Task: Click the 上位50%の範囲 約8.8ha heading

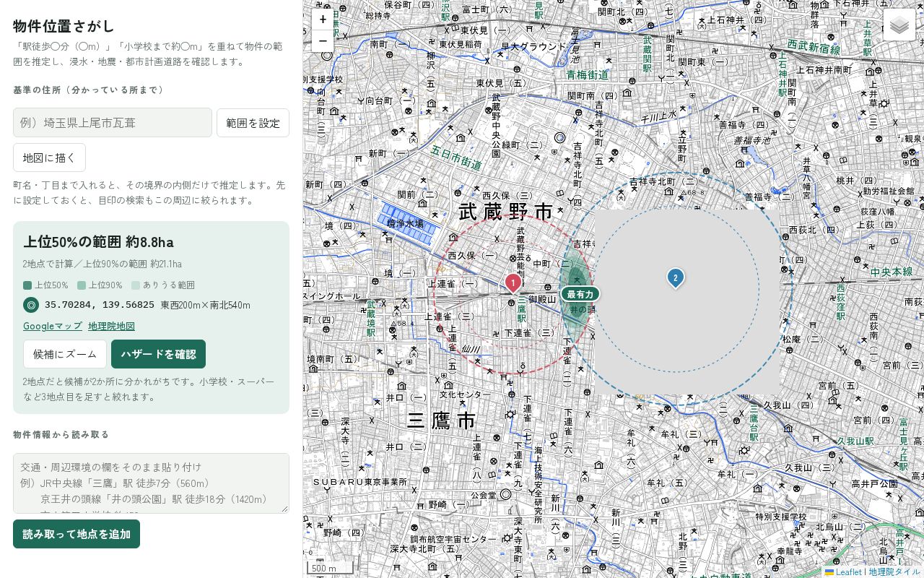Action: pos(98,241)
